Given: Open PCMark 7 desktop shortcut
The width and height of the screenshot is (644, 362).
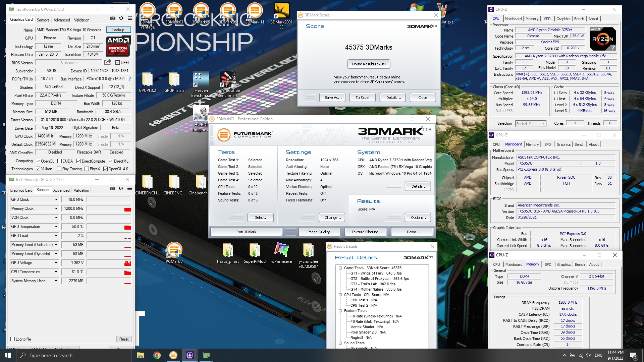Looking at the screenshot, I should (174, 252).
